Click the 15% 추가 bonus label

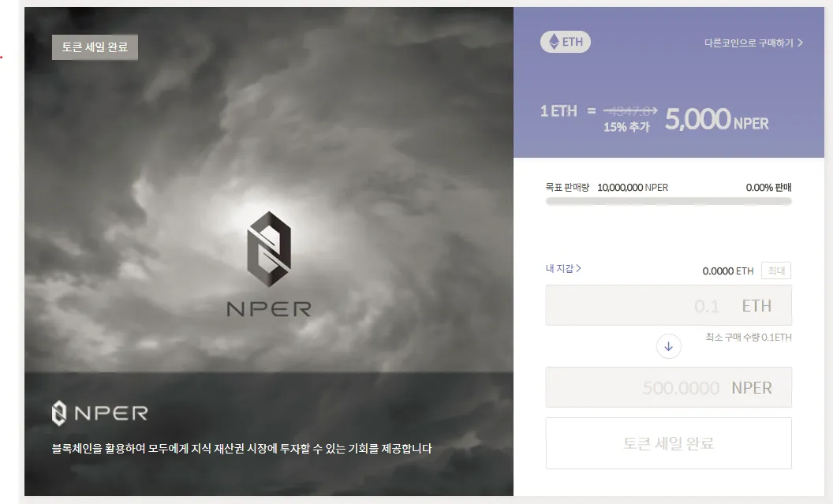tap(627, 127)
